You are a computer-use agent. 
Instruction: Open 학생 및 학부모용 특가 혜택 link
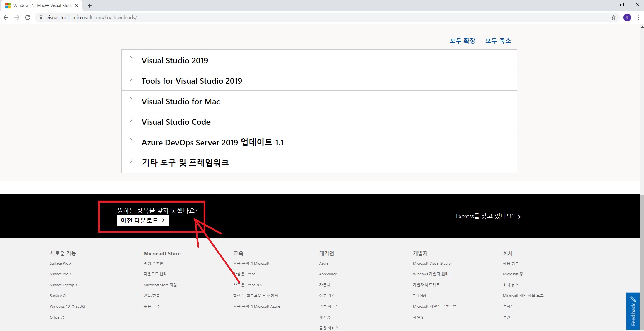point(256,296)
